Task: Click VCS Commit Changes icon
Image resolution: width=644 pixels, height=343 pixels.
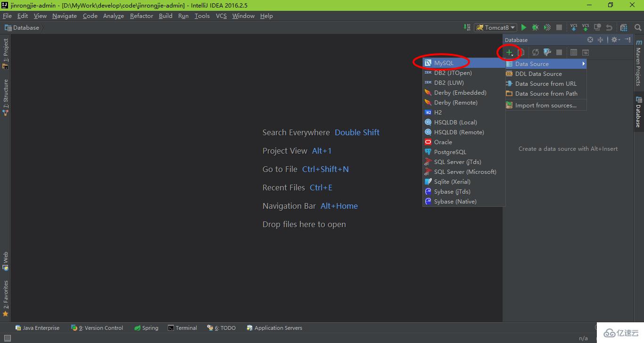Action: 586,27
